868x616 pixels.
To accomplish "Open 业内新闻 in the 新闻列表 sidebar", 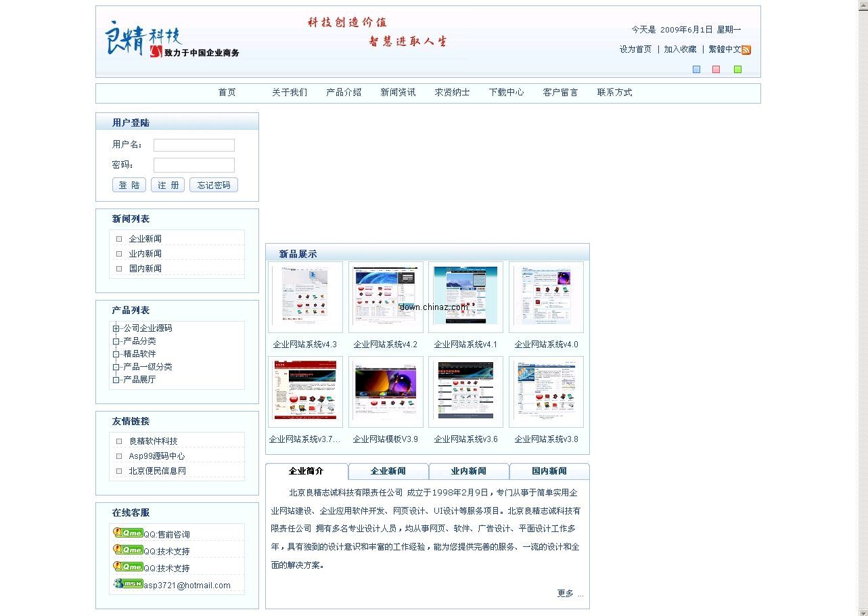I will click(x=145, y=254).
